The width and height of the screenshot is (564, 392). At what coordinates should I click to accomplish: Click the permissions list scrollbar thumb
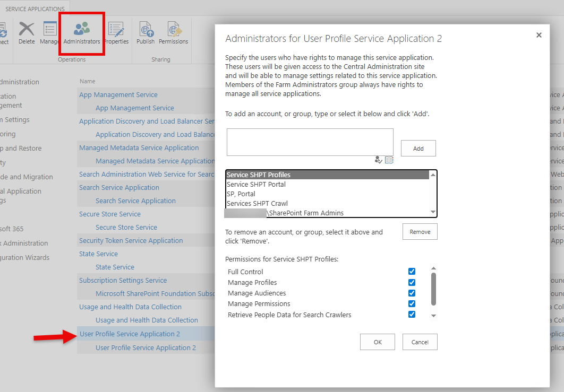coord(433,289)
